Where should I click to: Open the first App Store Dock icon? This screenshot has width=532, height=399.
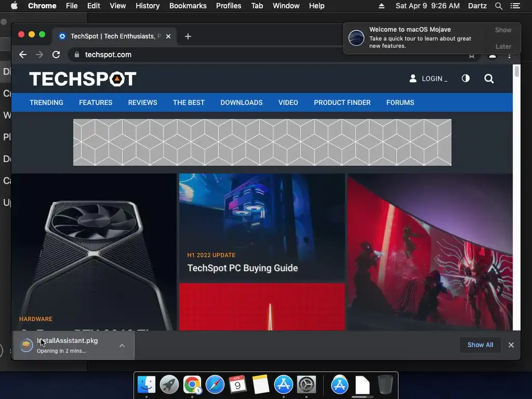click(x=283, y=384)
